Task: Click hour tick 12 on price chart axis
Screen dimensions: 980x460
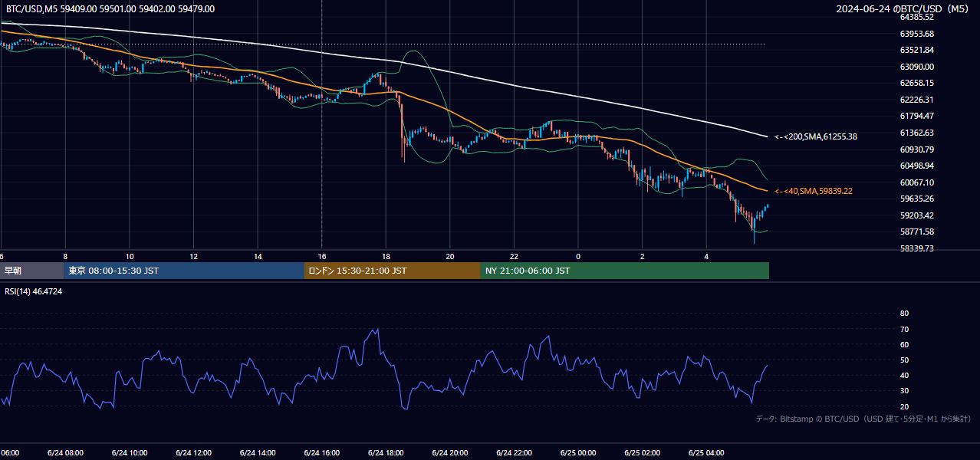Action: (x=193, y=256)
